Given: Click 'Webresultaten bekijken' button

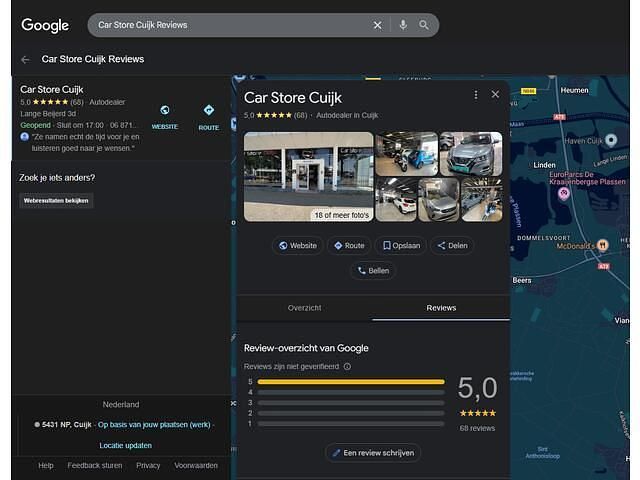Looking at the screenshot, I should pos(57,200).
